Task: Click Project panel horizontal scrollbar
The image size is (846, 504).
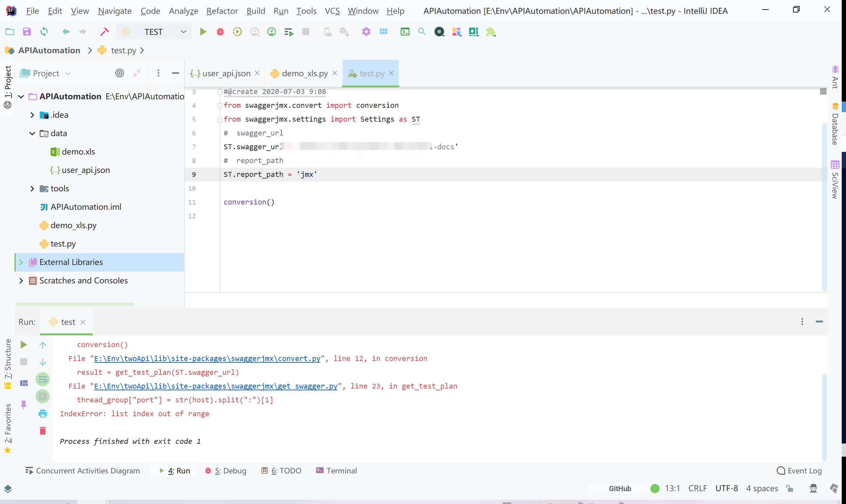Action: [75, 304]
